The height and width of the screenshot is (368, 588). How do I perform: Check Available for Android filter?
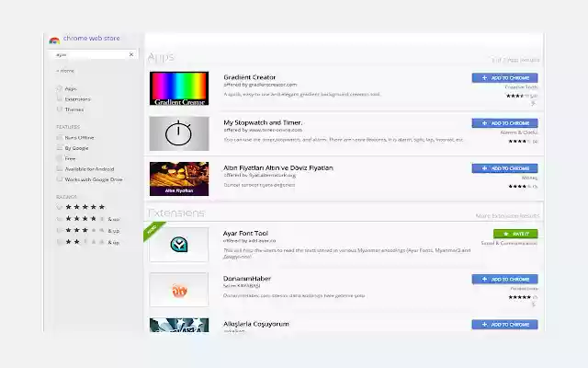pos(59,169)
